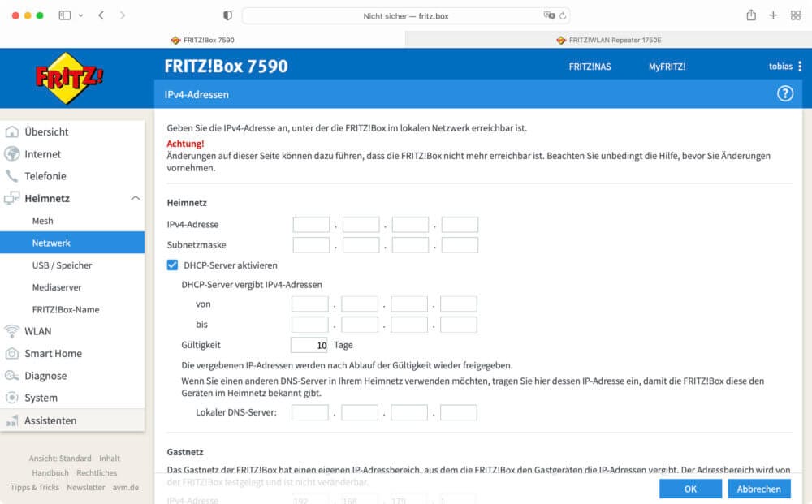The height and width of the screenshot is (504, 812).
Task: Open Assistenten
Action: point(50,420)
